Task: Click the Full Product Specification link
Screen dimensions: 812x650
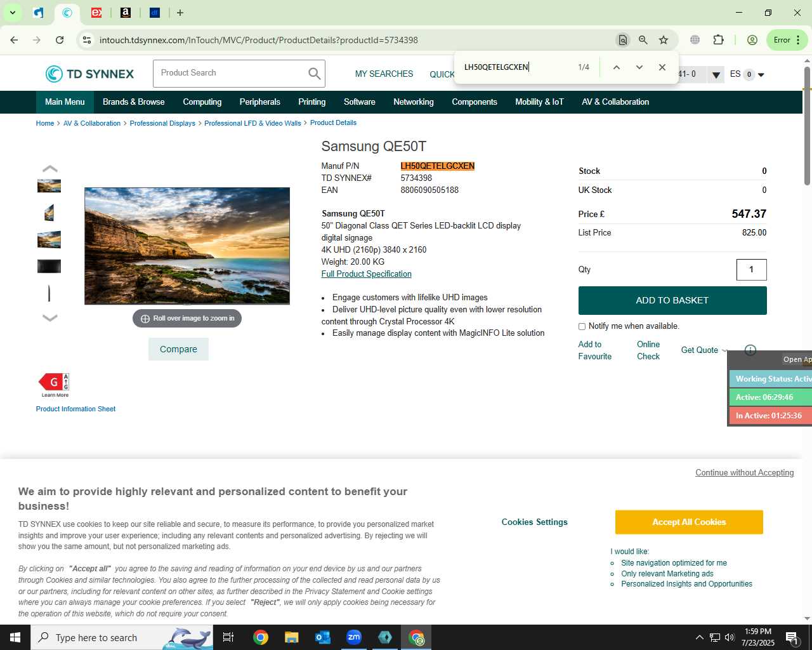Action: coord(366,274)
